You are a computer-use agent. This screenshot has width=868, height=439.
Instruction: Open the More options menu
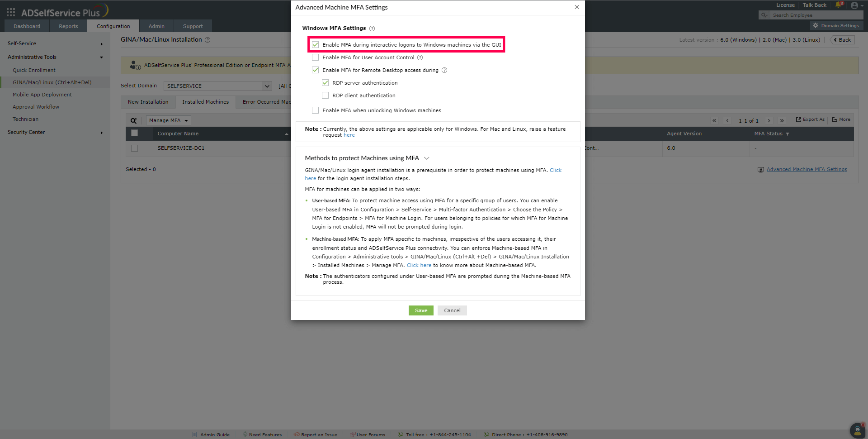click(841, 119)
